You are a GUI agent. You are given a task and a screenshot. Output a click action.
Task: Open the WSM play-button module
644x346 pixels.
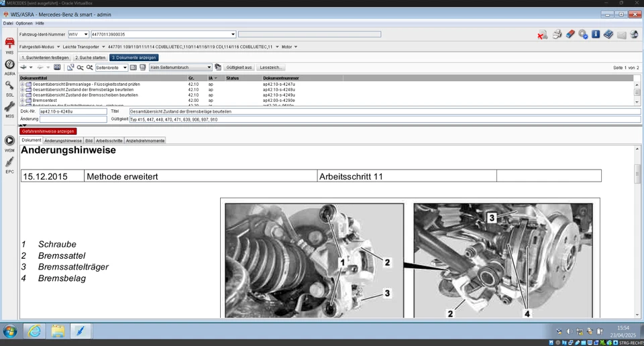tap(9, 143)
